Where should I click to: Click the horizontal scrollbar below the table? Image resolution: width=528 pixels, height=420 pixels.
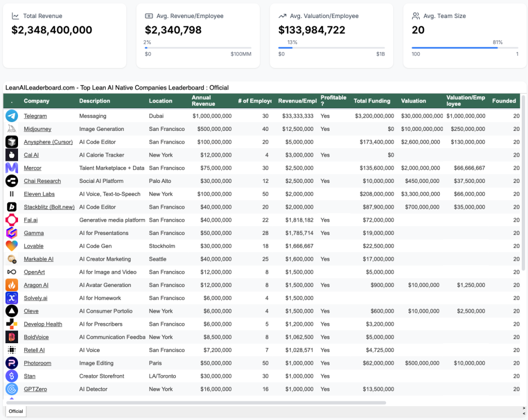pos(196,402)
